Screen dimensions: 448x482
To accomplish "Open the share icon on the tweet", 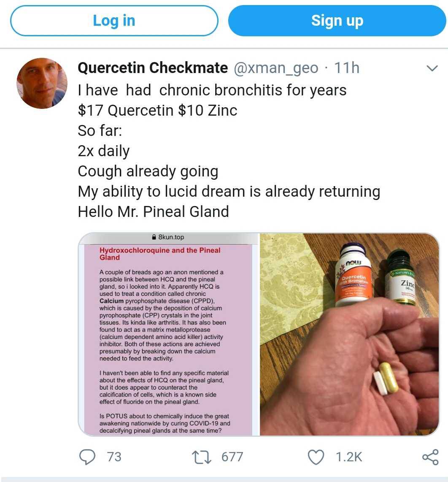I will point(430,457).
